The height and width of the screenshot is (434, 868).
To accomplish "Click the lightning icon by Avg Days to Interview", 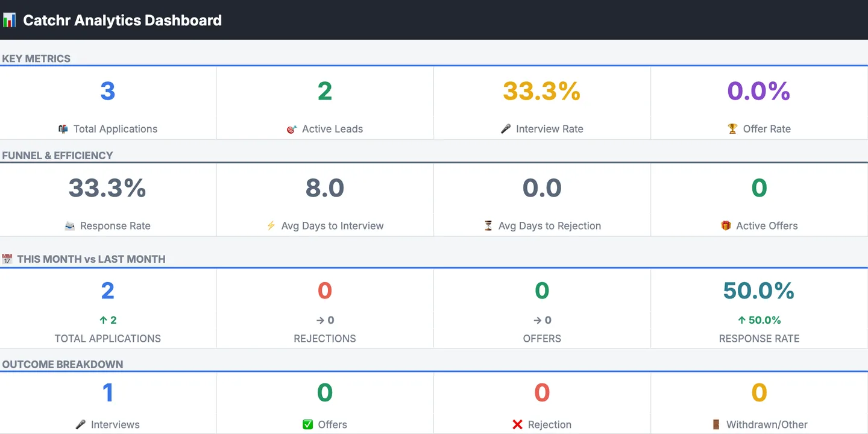I will [271, 226].
